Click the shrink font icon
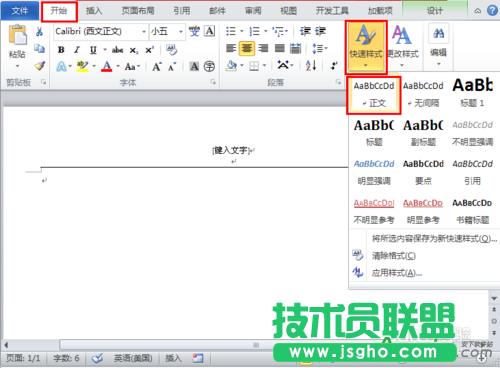 pos(172,67)
